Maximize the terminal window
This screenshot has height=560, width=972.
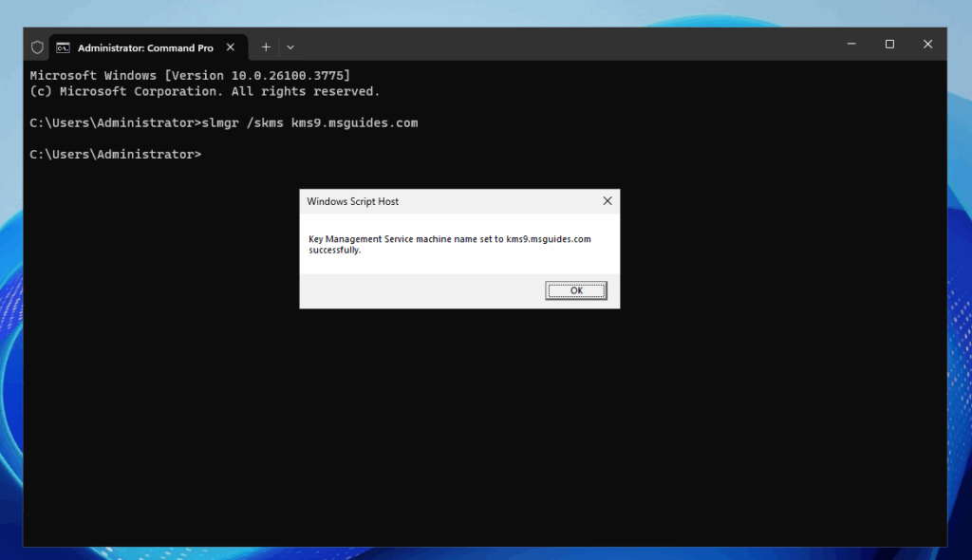coord(889,44)
